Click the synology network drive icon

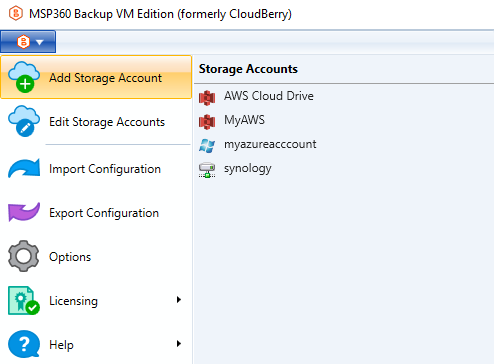pos(207,170)
